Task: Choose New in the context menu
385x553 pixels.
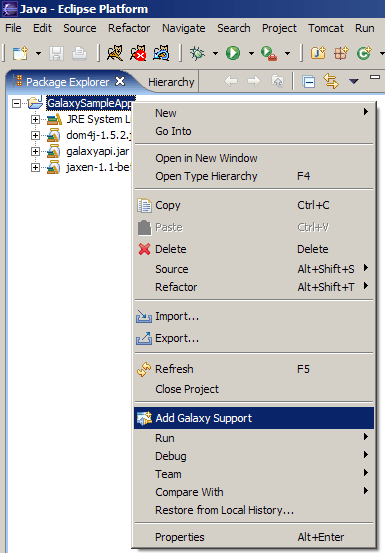Action: coord(254,113)
